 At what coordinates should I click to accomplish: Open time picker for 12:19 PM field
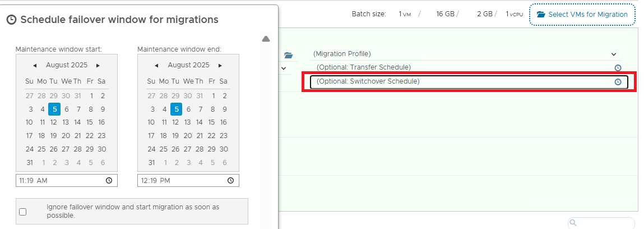click(x=230, y=181)
